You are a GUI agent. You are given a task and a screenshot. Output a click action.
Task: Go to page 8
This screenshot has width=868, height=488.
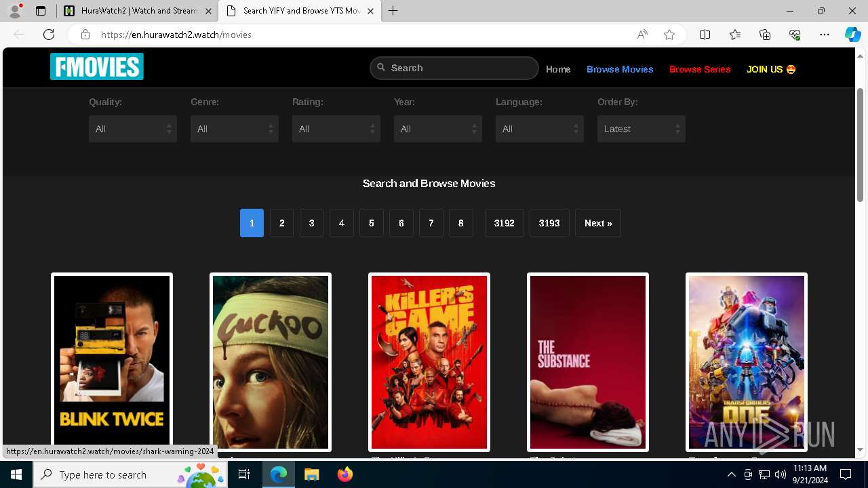tap(461, 223)
